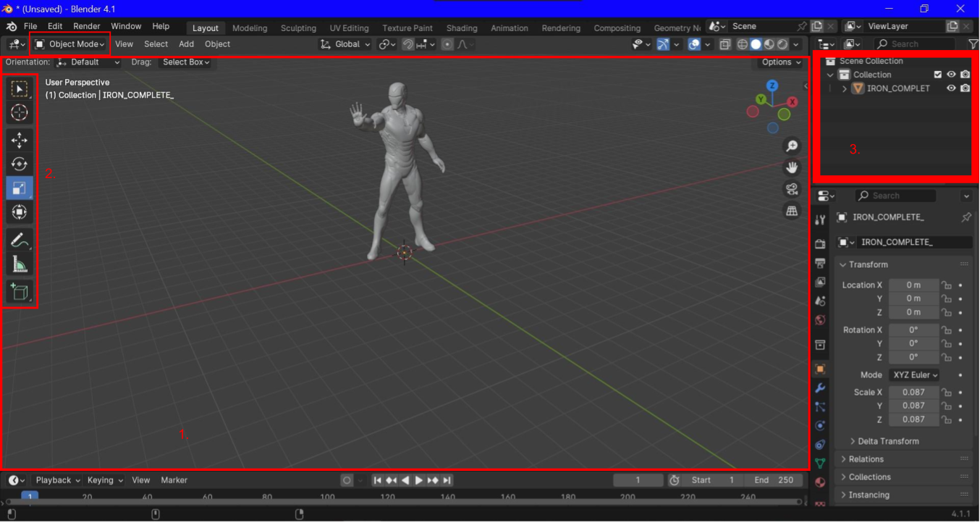Toggle camera view with camera gizmo
This screenshot has width=980, height=523.
[x=792, y=189]
